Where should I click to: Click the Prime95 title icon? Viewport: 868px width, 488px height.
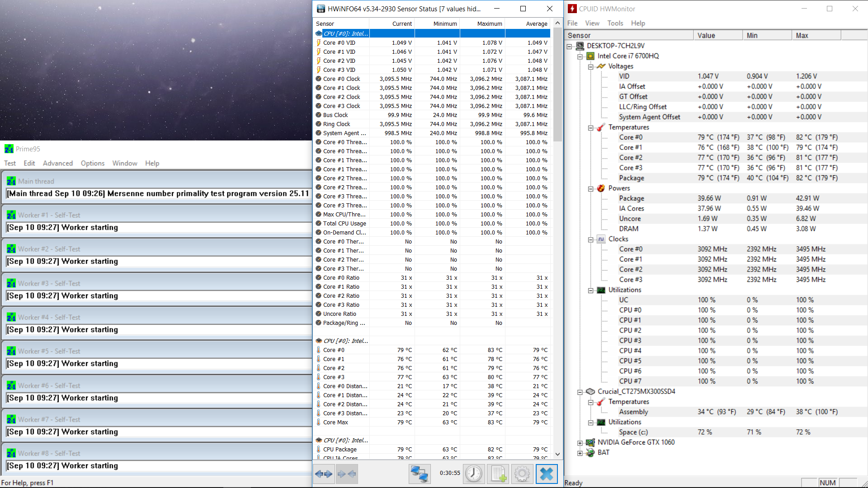(x=9, y=149)
